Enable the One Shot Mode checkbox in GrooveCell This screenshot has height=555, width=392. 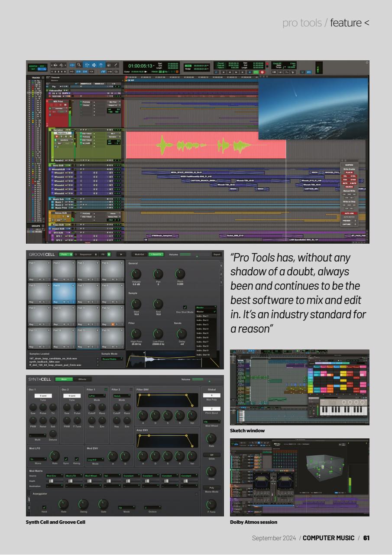(x=185, y=307)
